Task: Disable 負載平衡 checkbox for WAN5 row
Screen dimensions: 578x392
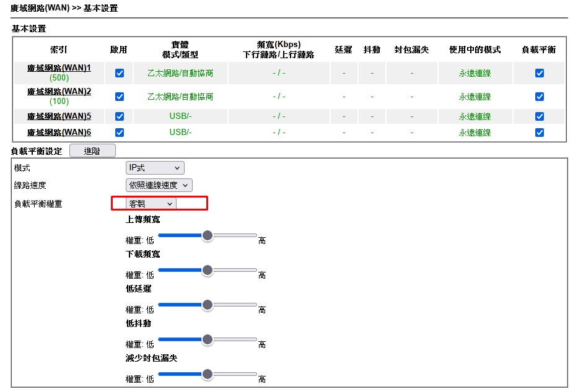Action: (x=539, y=116)
